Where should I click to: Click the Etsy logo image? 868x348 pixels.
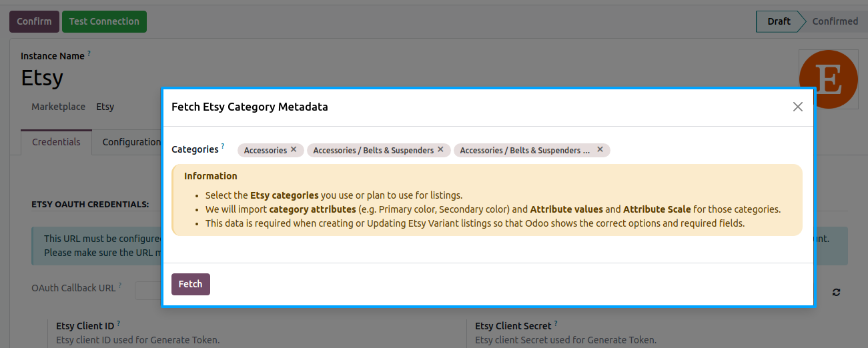click(827, 79)
